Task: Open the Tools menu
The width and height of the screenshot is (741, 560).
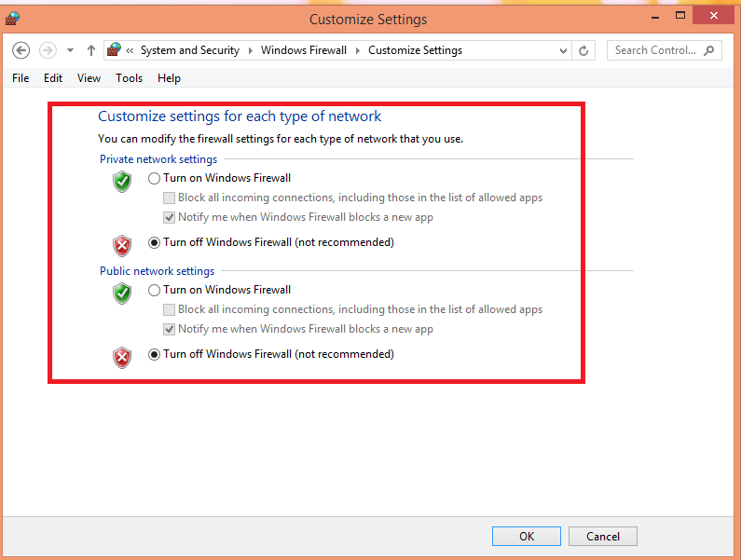Action: tap(129, 78)
